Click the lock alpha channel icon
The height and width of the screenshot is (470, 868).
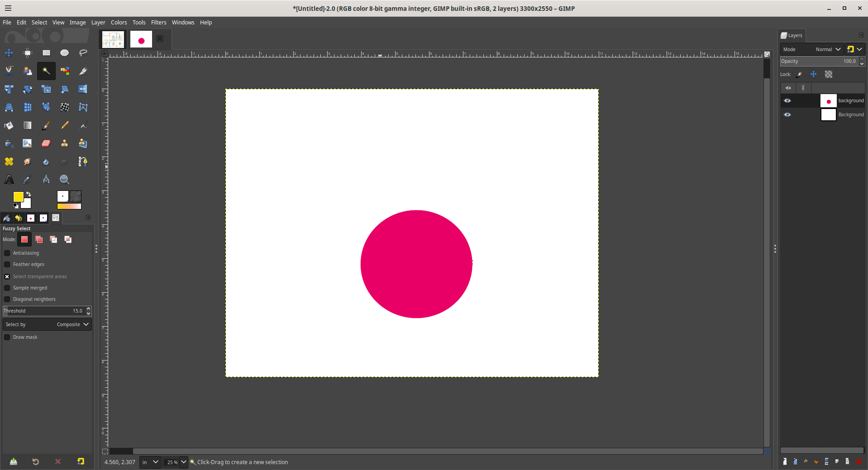[x=828, y=74]
